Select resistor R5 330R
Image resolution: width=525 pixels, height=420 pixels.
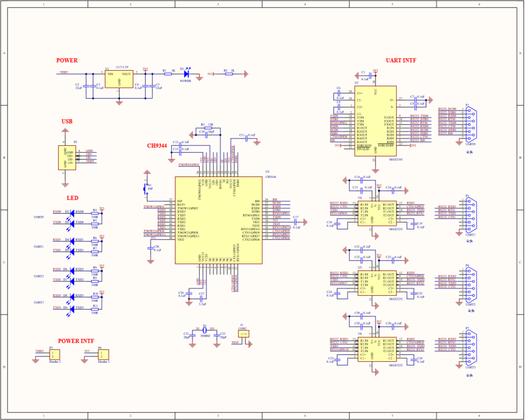95,224
